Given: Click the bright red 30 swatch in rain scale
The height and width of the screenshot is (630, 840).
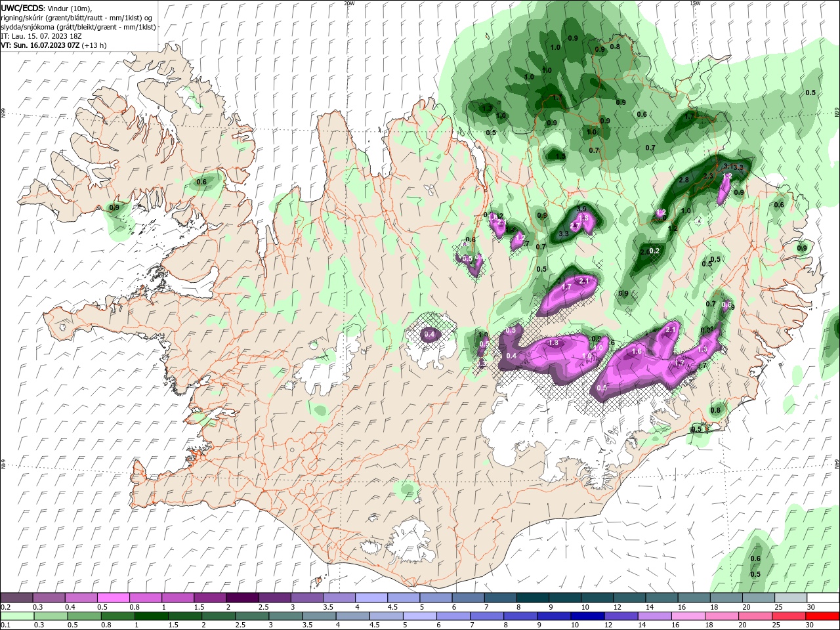Looking at the screenshot, I should point(823,616).
